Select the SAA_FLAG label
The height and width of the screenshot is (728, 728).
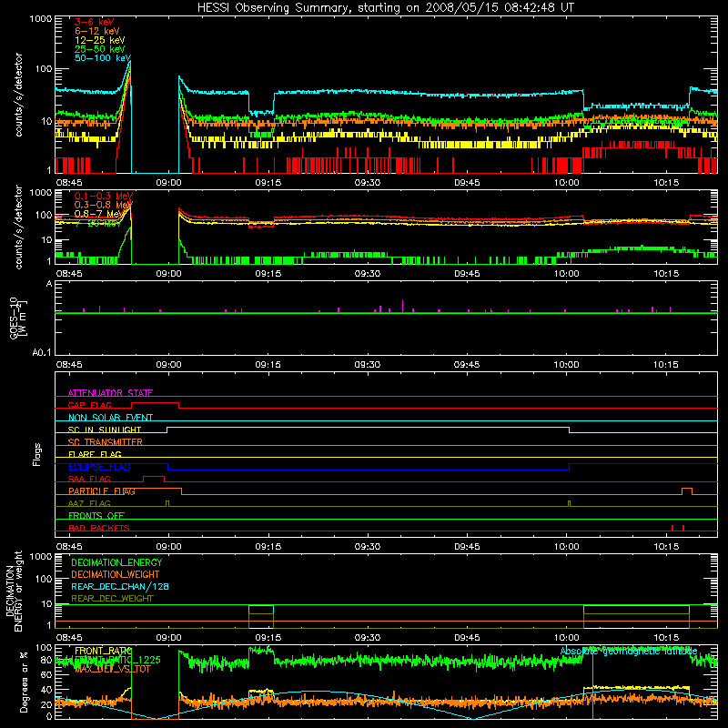(x=89, y=479)
